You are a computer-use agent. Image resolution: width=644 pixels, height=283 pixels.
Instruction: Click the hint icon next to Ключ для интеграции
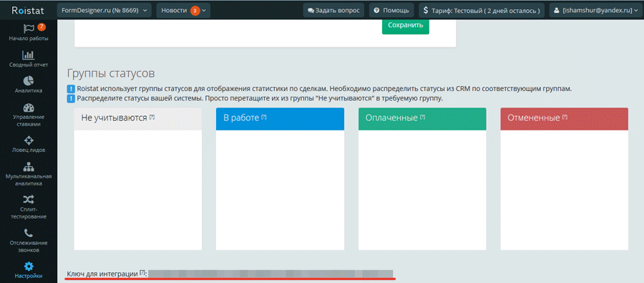[x=142, y=272]
